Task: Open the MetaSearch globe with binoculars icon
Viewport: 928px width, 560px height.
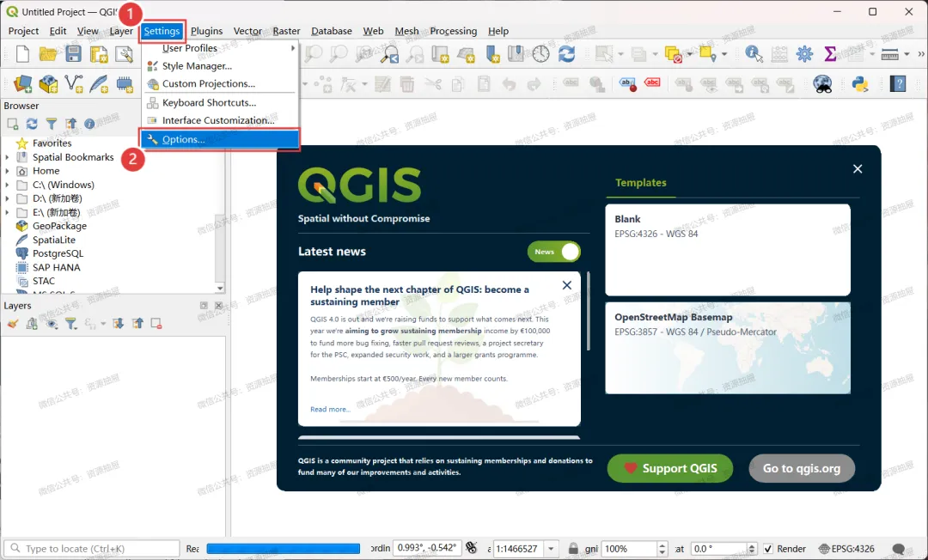Action: click(822, 84)
